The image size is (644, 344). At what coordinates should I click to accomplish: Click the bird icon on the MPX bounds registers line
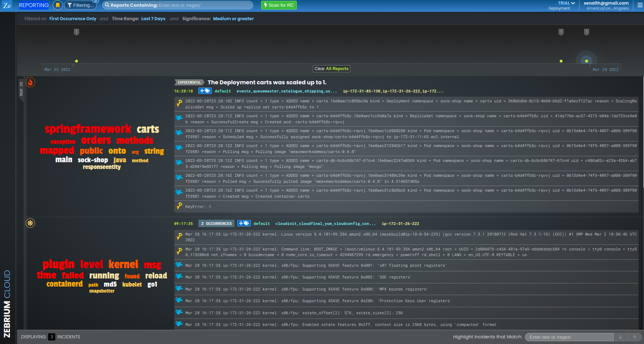click(x=179, y=288)
